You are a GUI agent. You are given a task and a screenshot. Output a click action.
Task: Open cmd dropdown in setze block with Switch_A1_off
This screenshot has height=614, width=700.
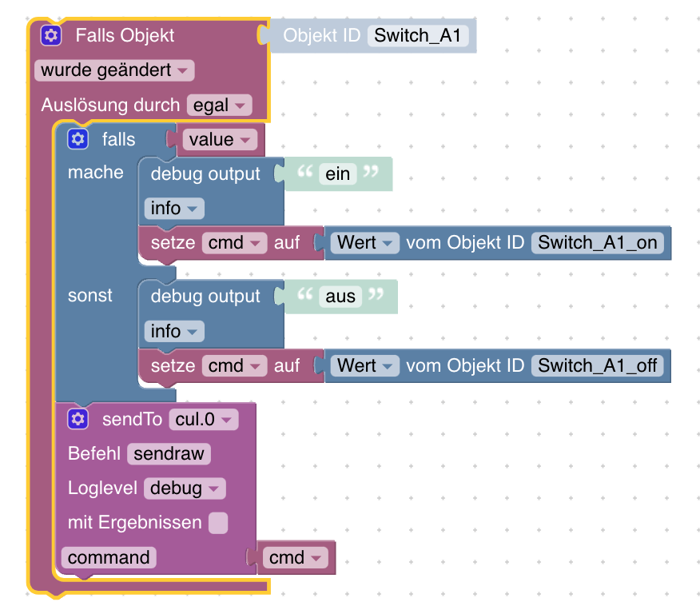tap(234, 365)
